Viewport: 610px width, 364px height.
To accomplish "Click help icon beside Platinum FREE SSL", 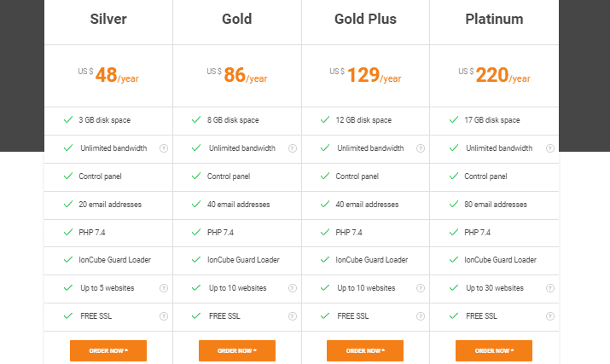I will coord(550,316).
